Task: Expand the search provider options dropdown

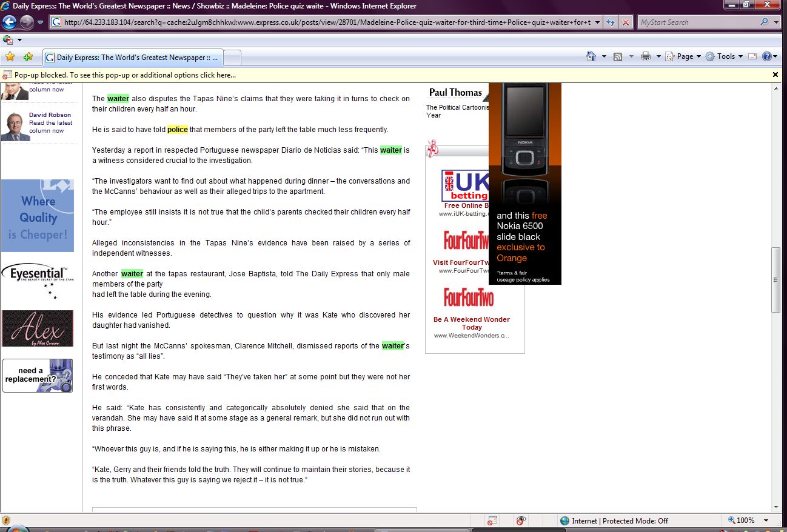Action: (777, 22)
